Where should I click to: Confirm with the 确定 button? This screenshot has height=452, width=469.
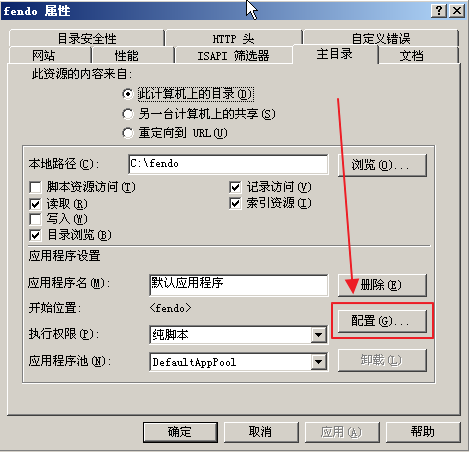pos(180,432)
